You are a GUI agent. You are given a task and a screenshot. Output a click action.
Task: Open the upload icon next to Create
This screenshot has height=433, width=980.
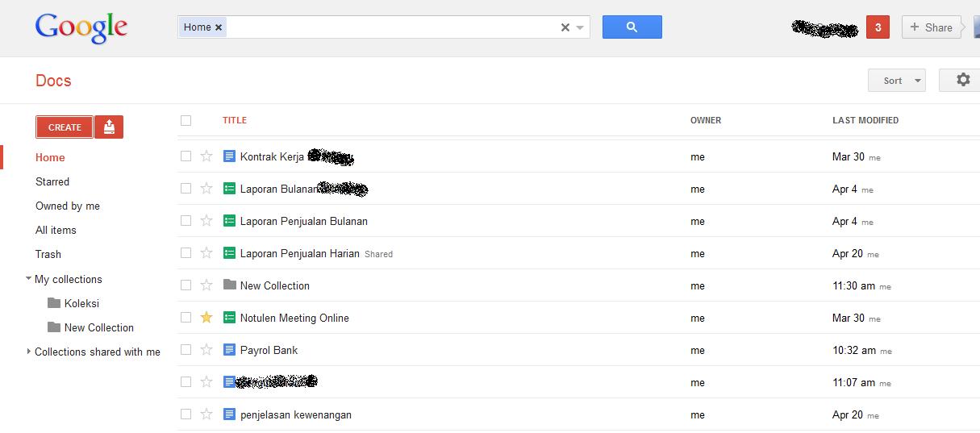pos(109,127)
